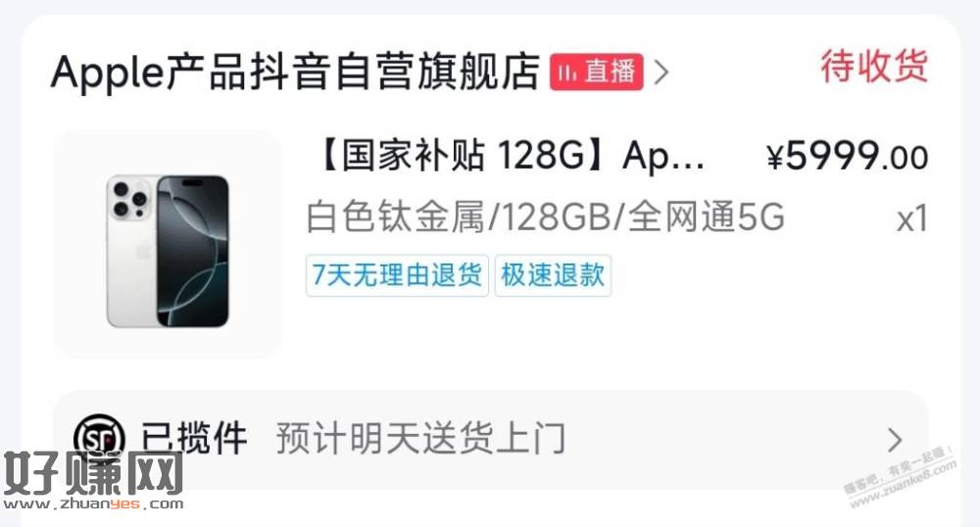
Task: Tap the 待收货 order status label
Action: click(874, 66)
